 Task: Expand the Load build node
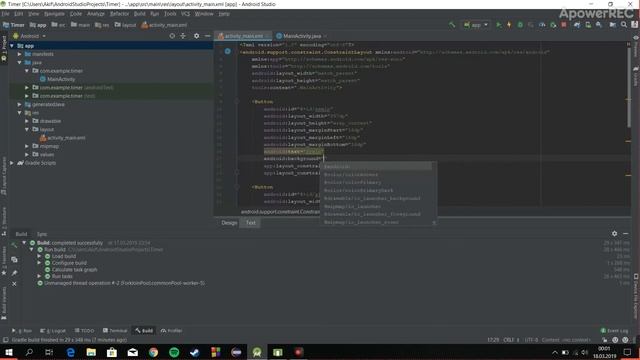(x=40, y=256)
